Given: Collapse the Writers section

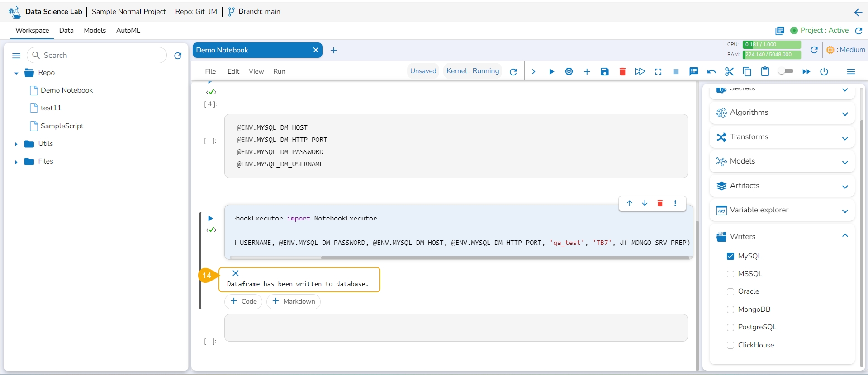Looking at the screenshot, I should click(844, 236).
